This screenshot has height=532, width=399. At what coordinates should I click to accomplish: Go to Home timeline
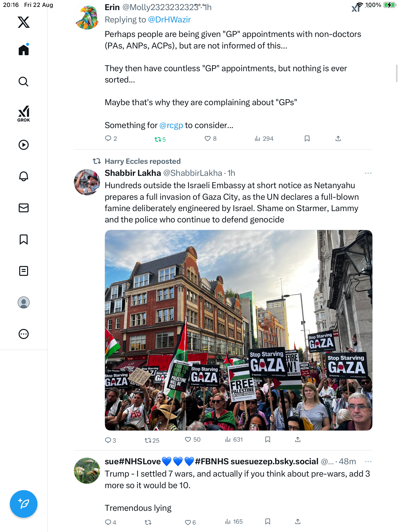[x=24, y=50]
